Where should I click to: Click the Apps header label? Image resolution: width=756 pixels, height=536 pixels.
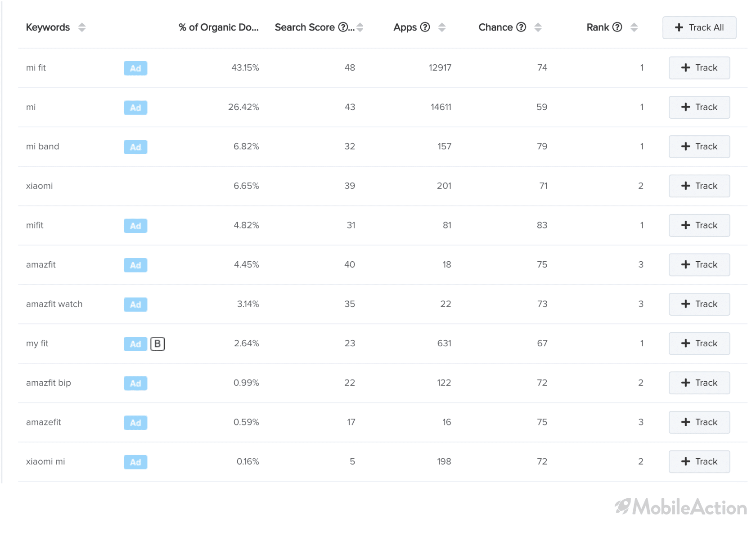(405, 27)
